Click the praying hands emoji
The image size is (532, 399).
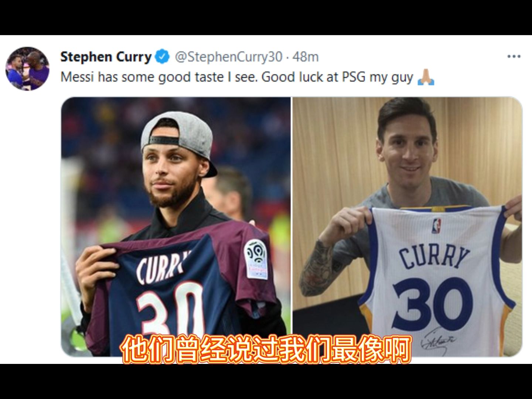(426, 77)
